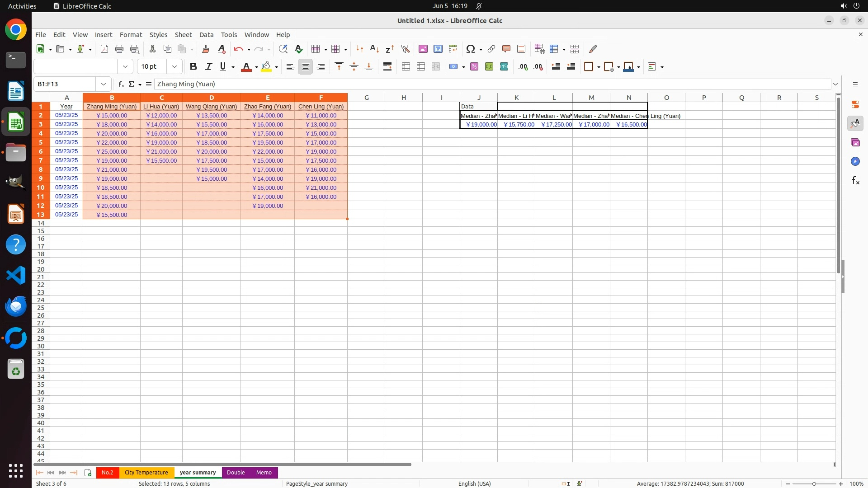Toggle Bold formatting
This screenshot has height=488, width=868.
[193, 67]
